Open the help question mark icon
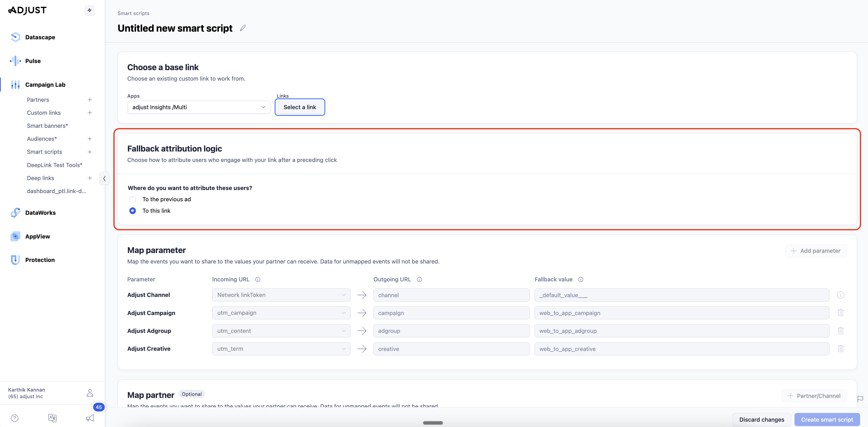The height and width of the screenshot is (427, 868). click(15, 418)
